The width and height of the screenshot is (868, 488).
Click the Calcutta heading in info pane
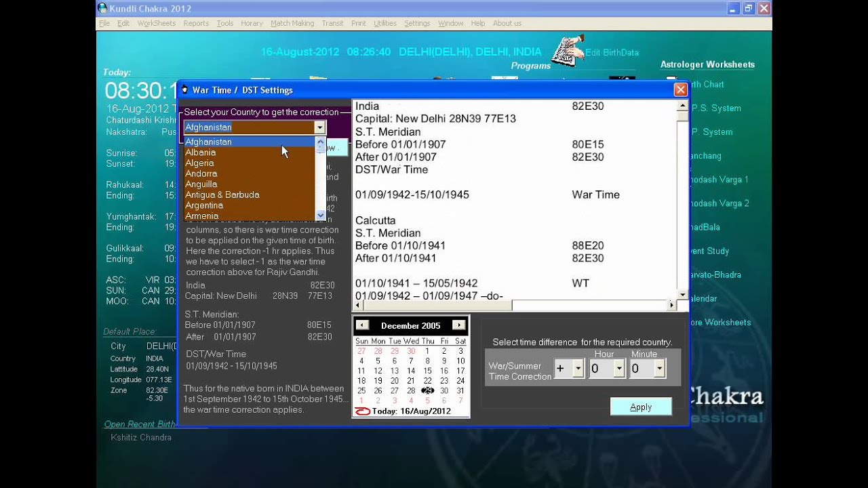(x=375, y=220)
